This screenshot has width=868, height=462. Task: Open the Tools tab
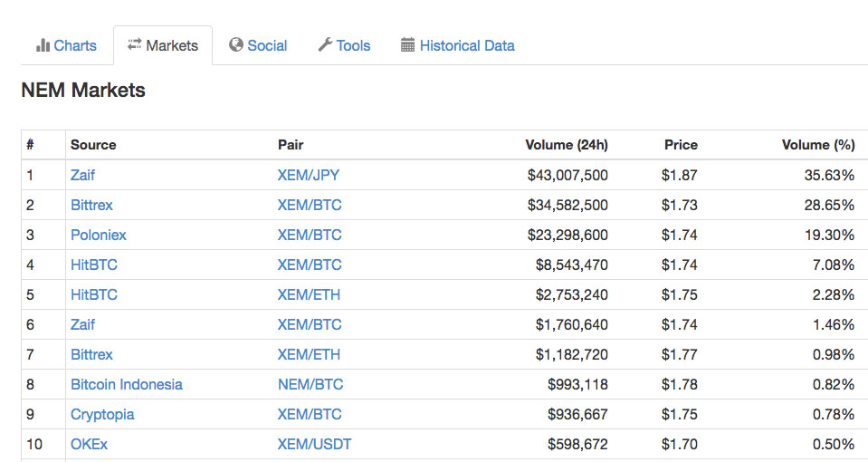344,45
